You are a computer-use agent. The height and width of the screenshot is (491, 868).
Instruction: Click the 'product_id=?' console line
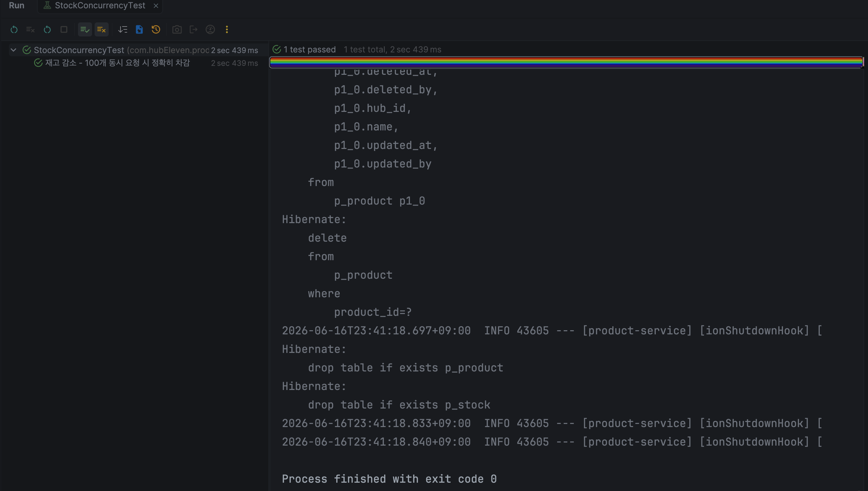coord(373,312)
